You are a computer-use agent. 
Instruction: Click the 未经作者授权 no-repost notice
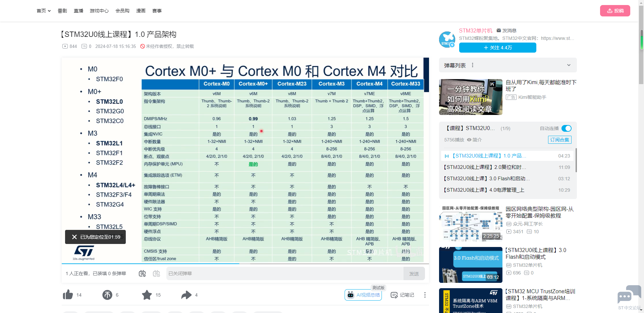click(x=167, y=46)
